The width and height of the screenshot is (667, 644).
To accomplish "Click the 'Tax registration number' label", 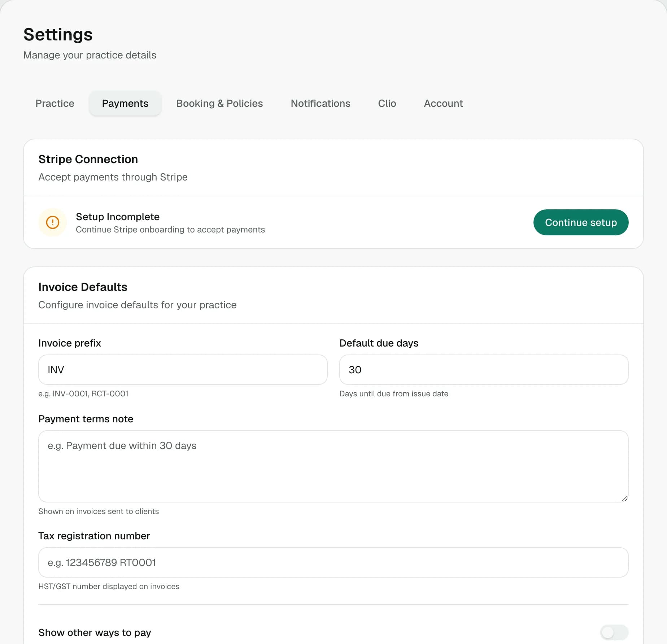I will [94, 536].
